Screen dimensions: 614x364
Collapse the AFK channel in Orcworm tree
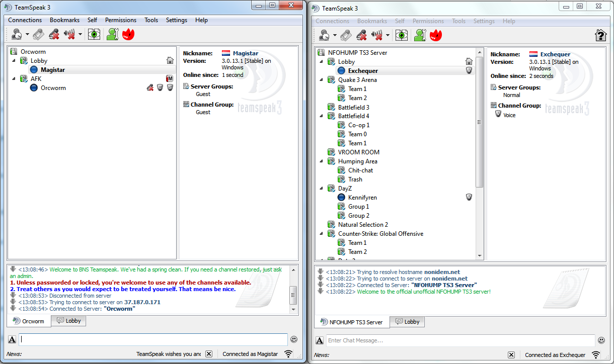pos(14,78)
